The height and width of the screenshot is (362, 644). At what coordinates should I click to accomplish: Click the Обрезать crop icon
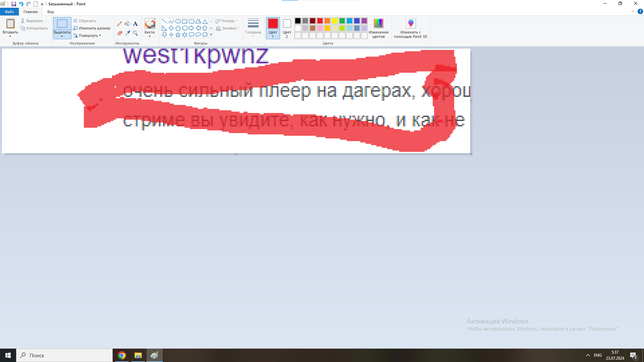tap(76, 20)
